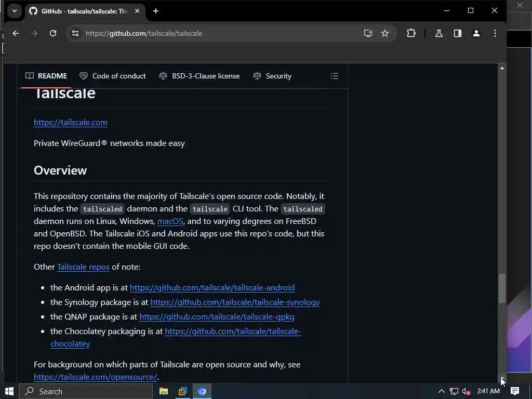Open the README outline list icon
The image size is (532, 399).
point(335,76)
